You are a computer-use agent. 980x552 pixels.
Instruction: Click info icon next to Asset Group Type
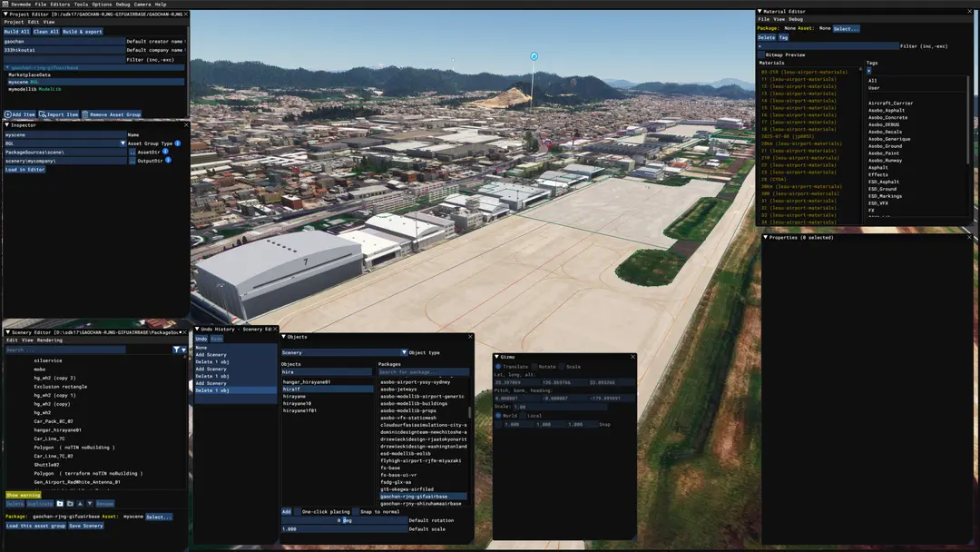tap(178, 143)
